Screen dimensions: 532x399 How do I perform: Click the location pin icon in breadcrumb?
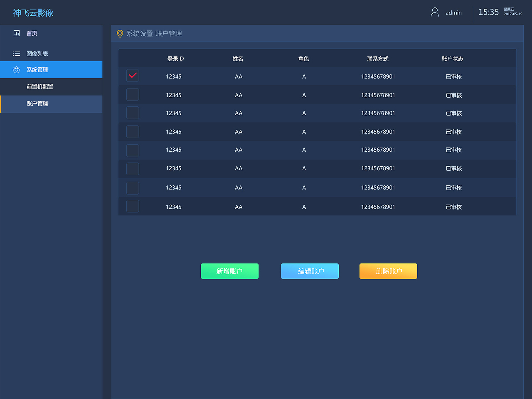120,34
